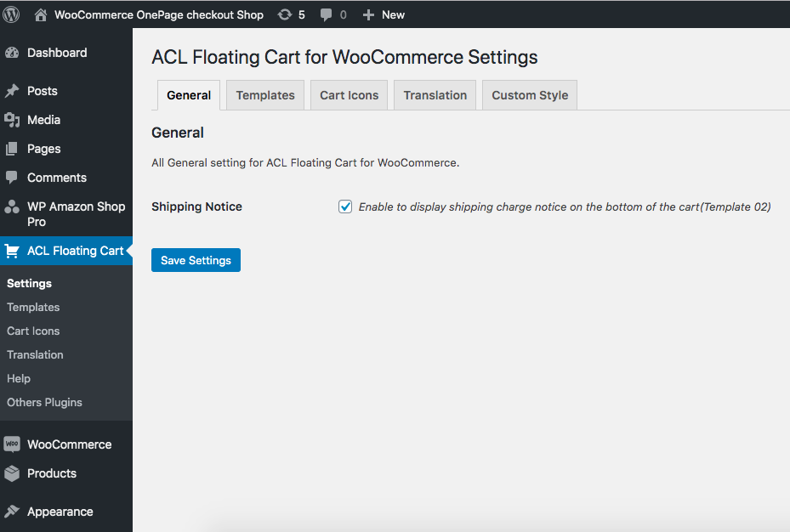
Task: Select ACL Floating Cart menu label
Action: 75,251
